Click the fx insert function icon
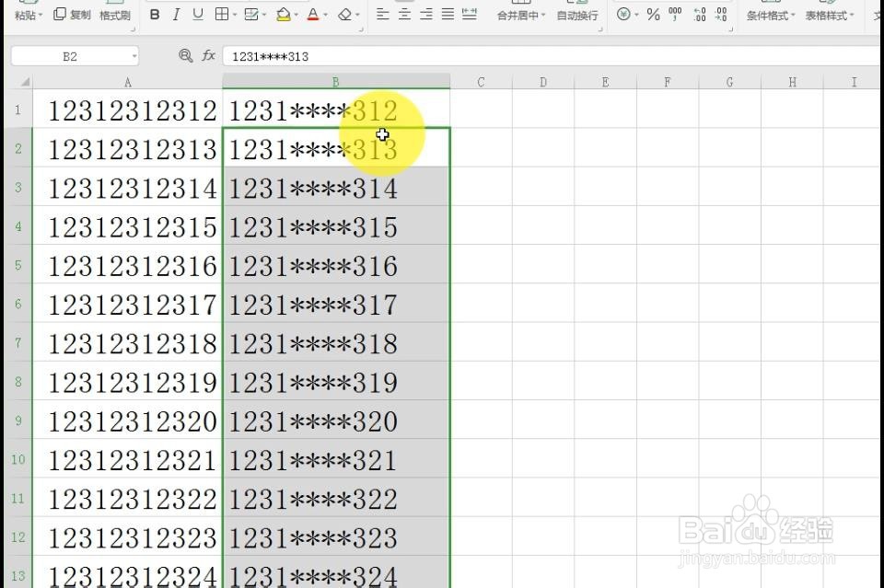 (x=209, y=55)
